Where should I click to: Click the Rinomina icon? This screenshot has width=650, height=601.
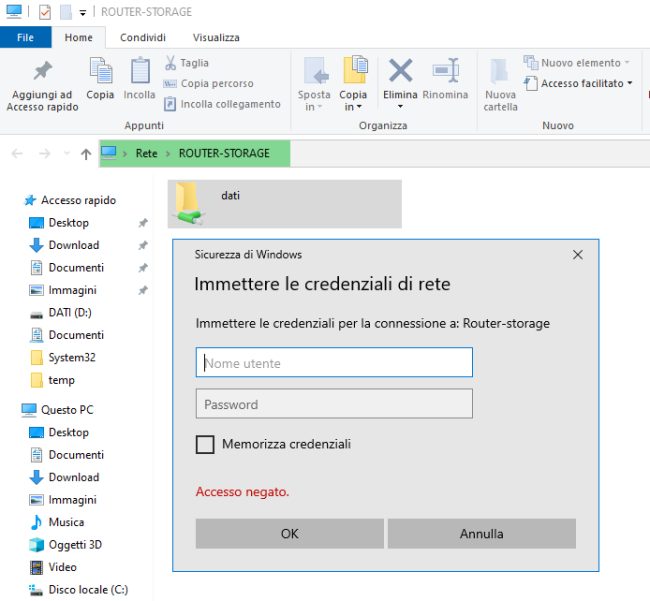446,70
